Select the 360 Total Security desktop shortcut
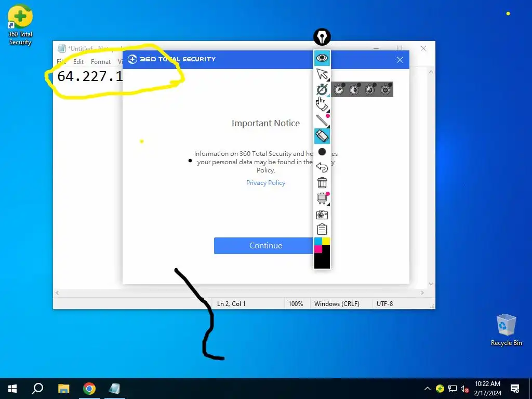The image size is (532, 399). (x=20, y=25)
